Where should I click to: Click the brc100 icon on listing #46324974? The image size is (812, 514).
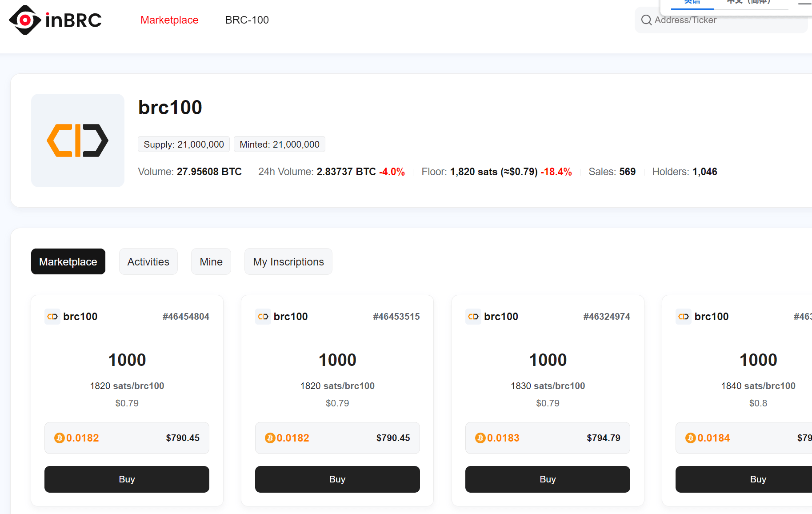click(473, 316)
